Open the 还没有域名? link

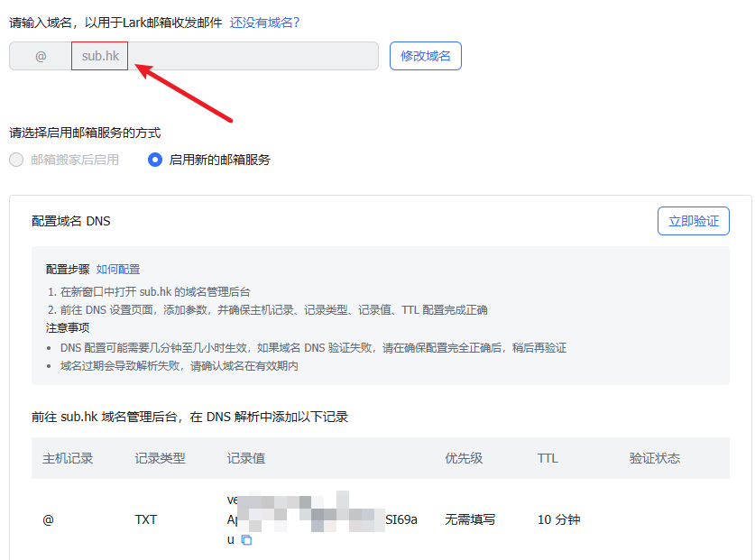pyautogui.click(x=264, y=23)
